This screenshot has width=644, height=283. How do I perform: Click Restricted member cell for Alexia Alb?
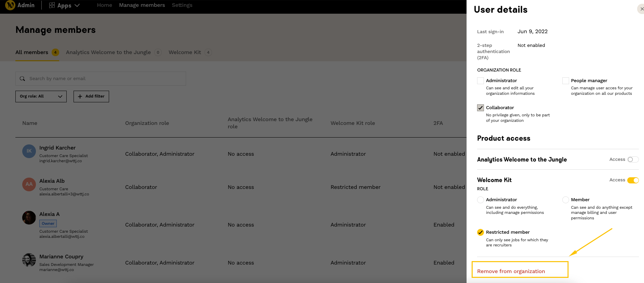[355, 187]
